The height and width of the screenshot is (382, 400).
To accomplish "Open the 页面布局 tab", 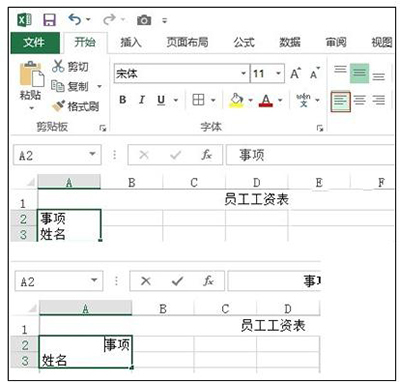I will tap(187, 42).
